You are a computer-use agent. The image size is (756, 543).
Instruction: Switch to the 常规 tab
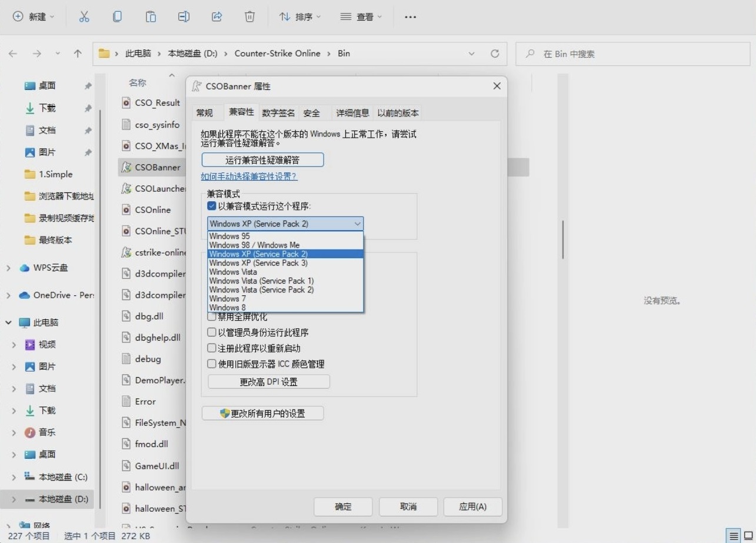205,113
